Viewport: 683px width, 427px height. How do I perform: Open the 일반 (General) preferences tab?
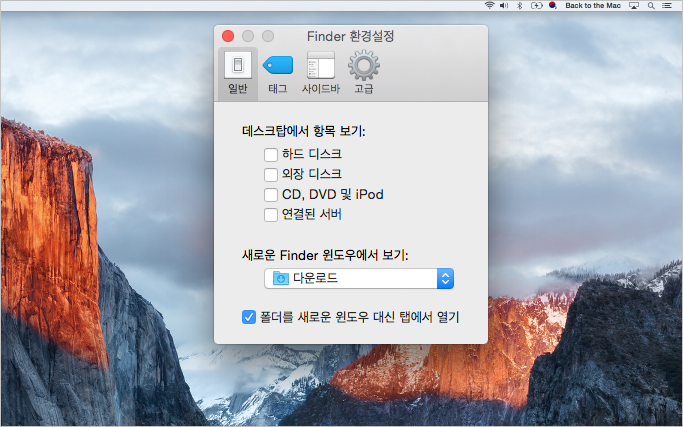(x=237, y=73)
